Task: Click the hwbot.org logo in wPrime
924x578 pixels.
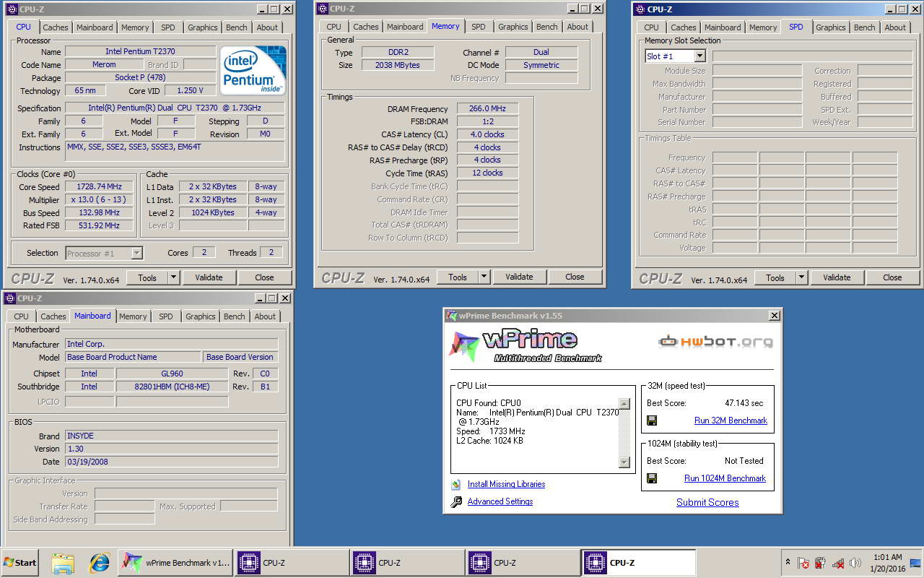Action: point(715,341)
